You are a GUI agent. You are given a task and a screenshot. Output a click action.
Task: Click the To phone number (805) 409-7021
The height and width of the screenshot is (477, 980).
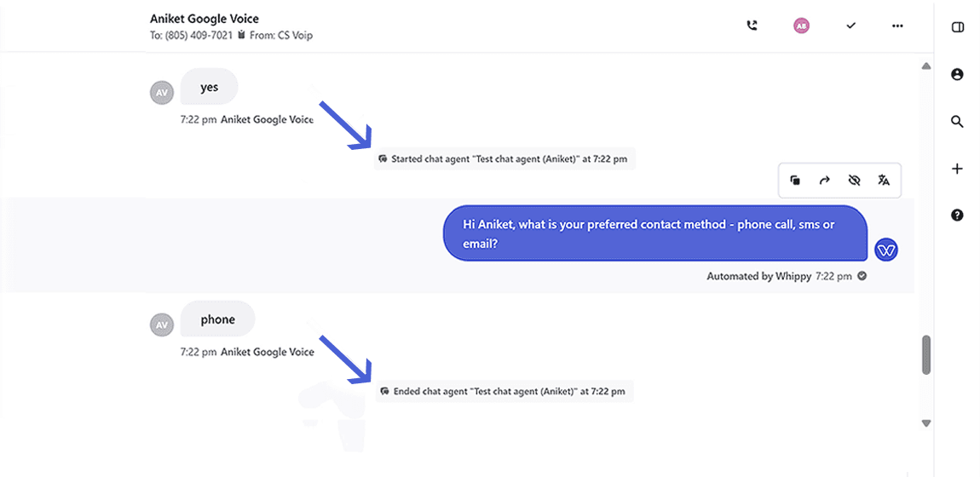199,36
